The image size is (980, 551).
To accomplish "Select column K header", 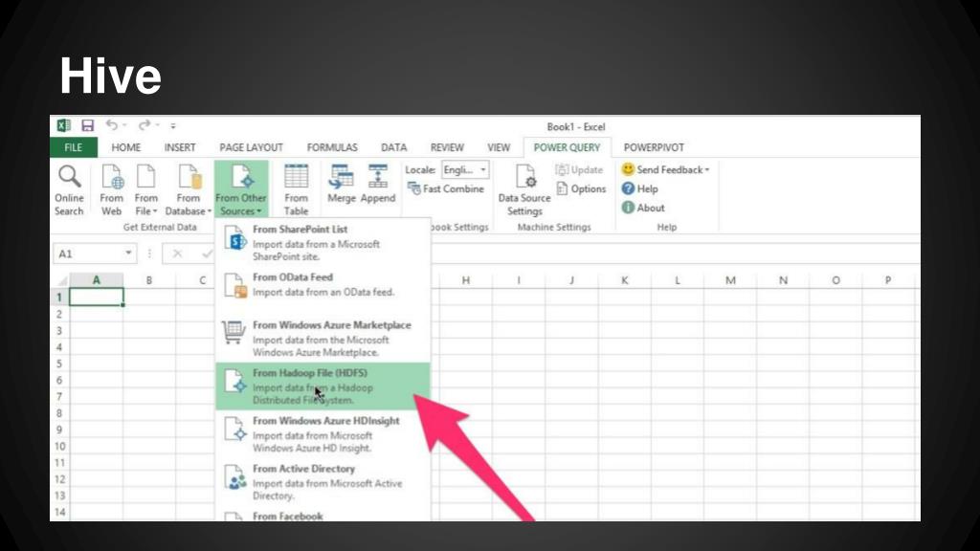I will tap(624, 280).
